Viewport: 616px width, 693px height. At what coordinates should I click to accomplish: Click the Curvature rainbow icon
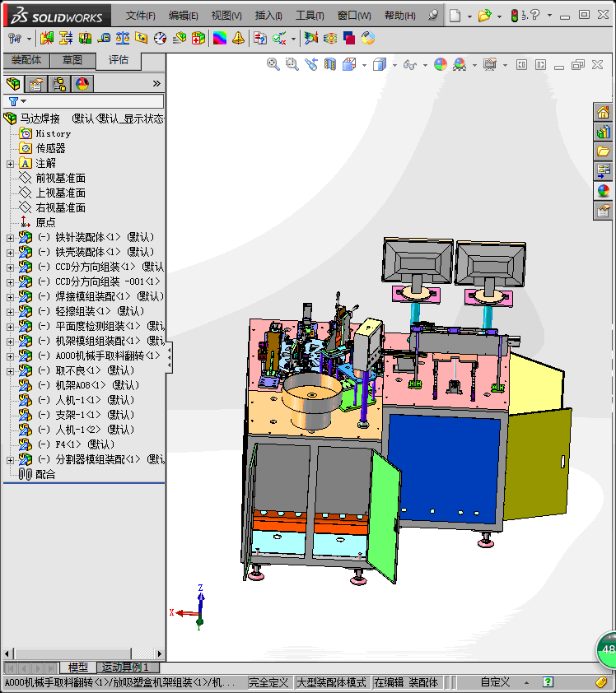(220, 39)
